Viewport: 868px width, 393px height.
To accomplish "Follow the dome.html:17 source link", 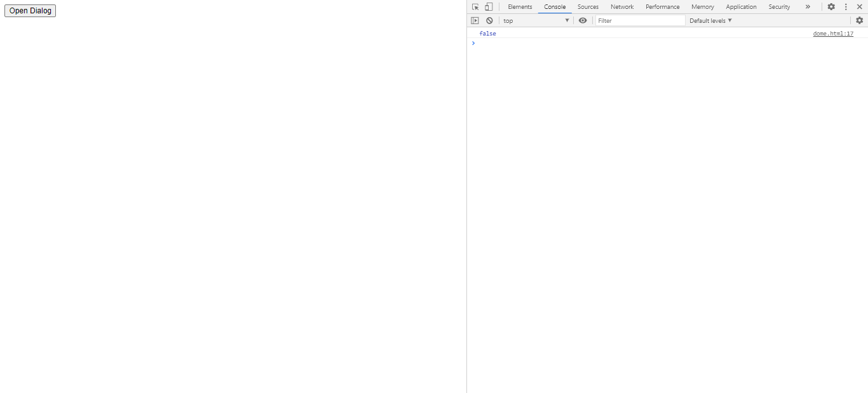I will click(x=833, y=33).
